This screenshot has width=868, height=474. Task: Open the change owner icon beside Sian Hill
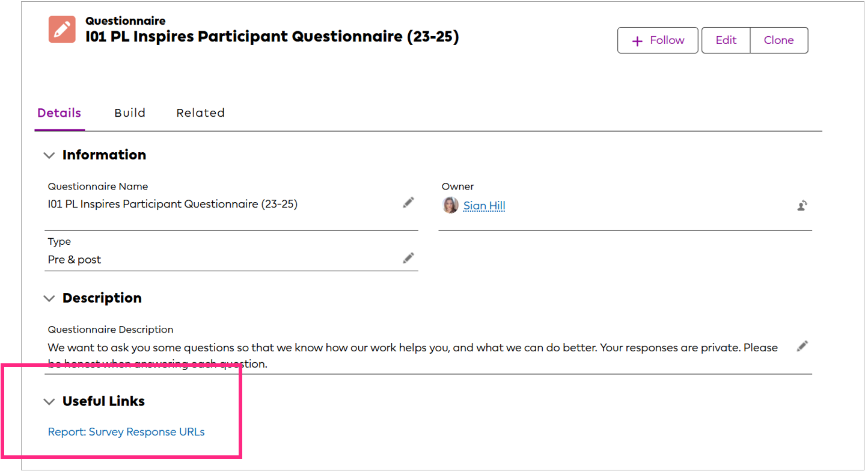coord(801,205)
